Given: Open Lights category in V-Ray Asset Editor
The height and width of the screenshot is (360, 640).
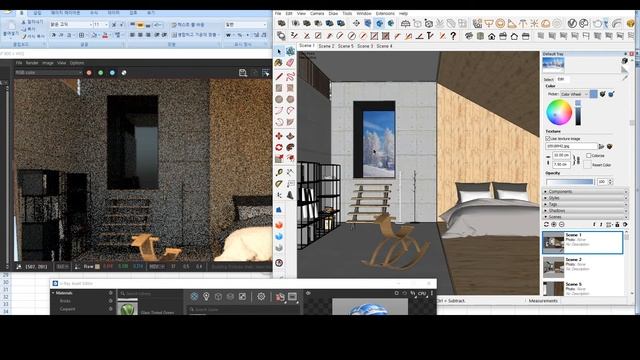Looking at the screenshot, I should (x=206, y=297).
